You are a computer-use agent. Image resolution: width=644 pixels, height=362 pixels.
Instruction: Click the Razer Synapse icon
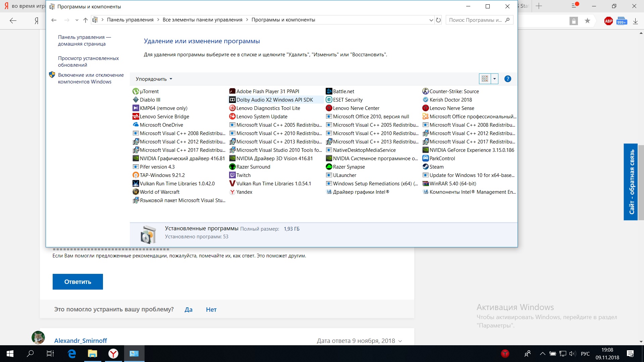tap(329, 167)
